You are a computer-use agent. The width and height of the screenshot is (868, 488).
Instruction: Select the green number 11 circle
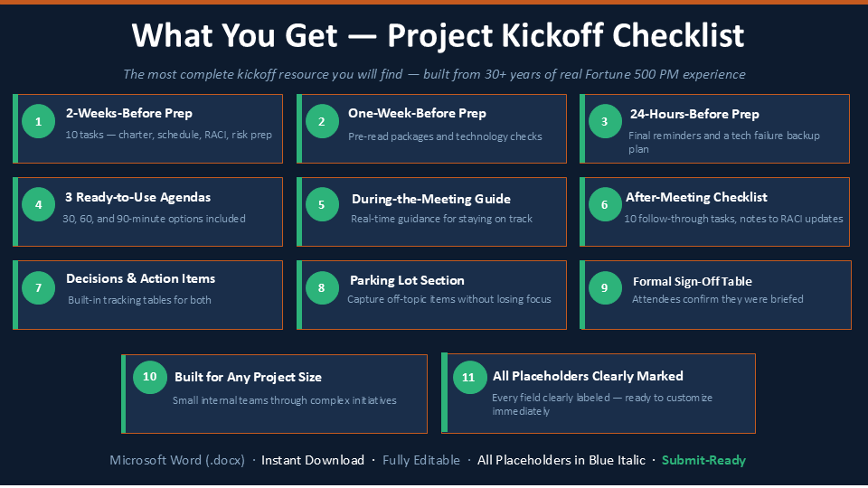(469, 378)
